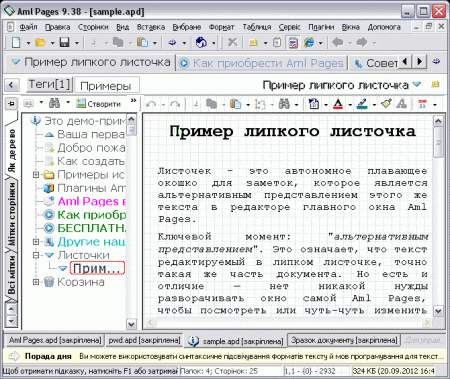
Task: Collapse the Листочки tree node
Action: click(36, 255)
